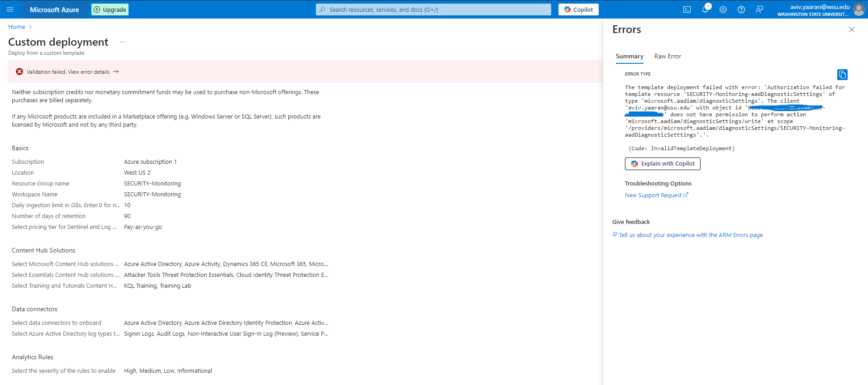868x385 pixels.
Task: Click the Azure subscription 1 value
Action: [150, 162]
